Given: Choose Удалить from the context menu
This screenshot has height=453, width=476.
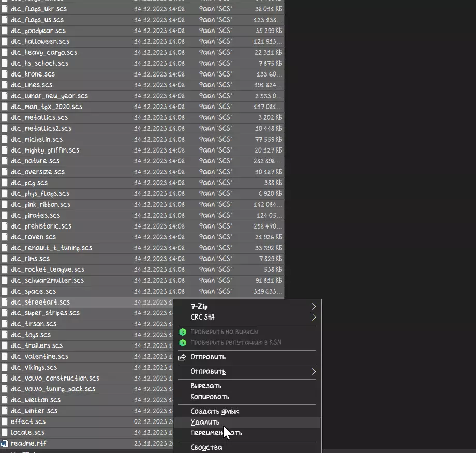Looking at the screenshot, I should coord(247,422).
